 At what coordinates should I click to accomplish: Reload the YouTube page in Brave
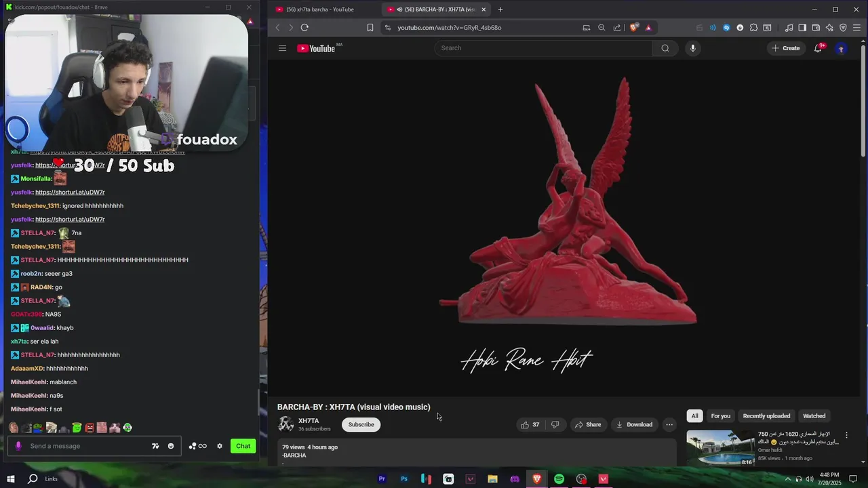point(304,28)
